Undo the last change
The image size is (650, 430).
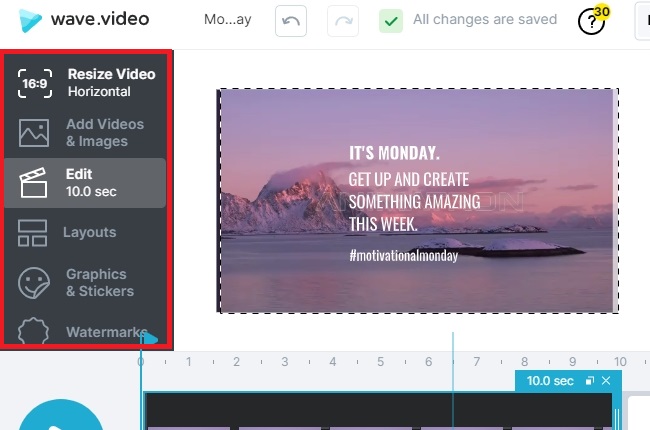click(291, 21)
